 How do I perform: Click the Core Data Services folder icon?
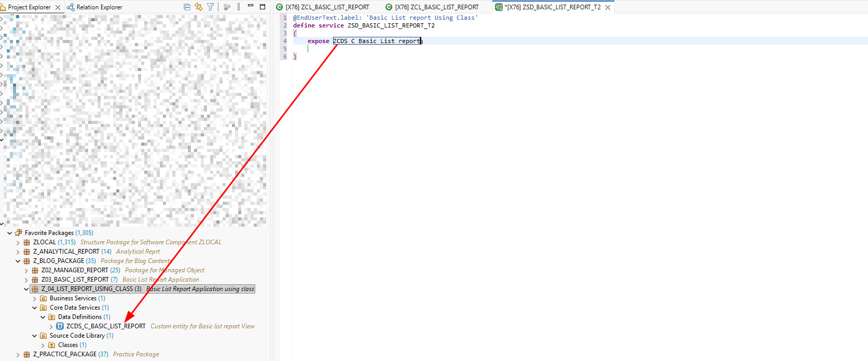coord(44,308)
